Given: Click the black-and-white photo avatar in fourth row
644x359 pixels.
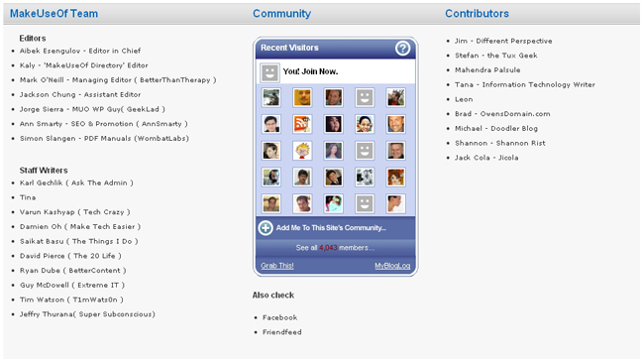Looking at the screenshot, I should [x=365, y=178].
